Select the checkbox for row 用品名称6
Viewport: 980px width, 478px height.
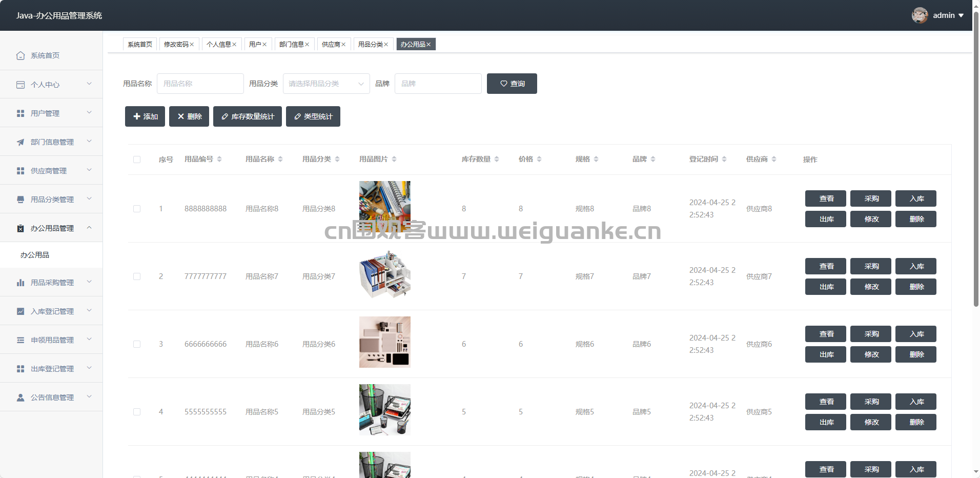coord(137,344)
